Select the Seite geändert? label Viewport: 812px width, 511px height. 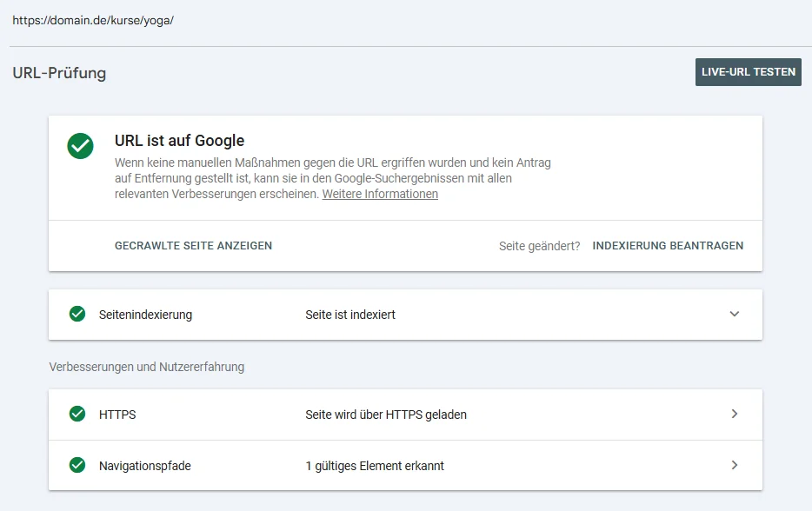coord(539,246)
